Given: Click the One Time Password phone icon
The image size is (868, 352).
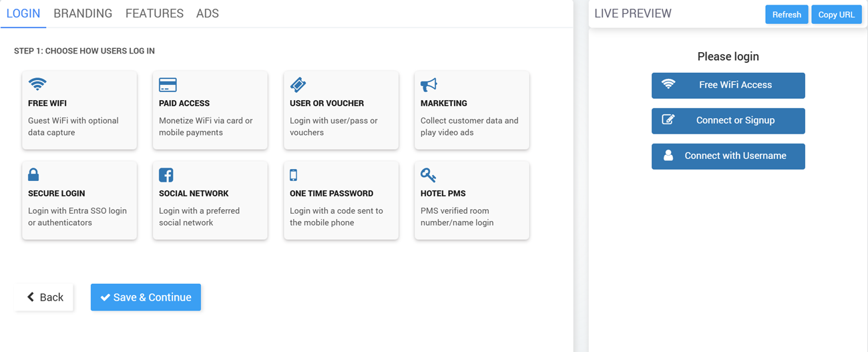Looking at the screenshot, I should click(x=293, y=175).
